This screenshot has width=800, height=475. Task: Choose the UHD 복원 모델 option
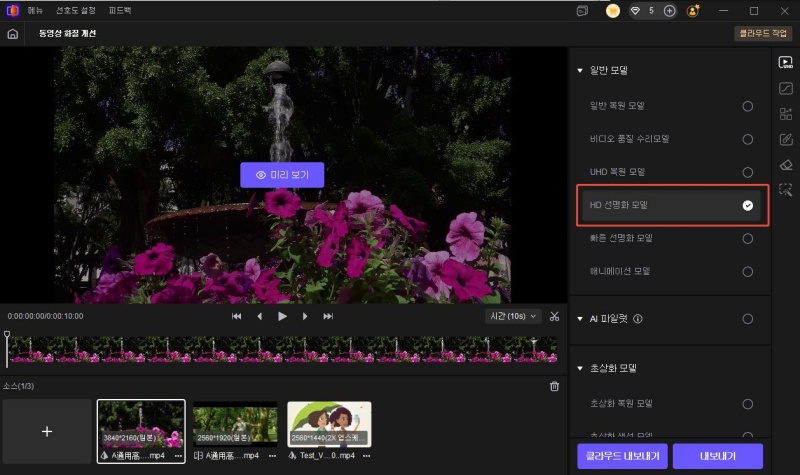747,172
